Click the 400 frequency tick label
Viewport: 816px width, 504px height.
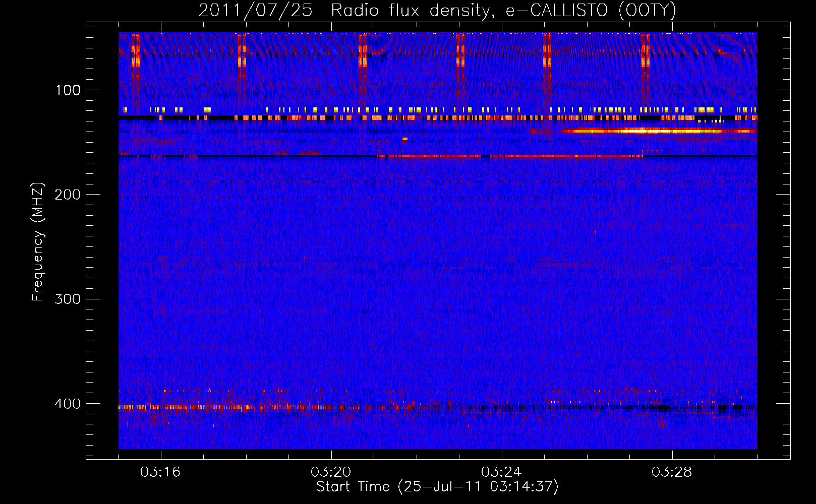68,404
